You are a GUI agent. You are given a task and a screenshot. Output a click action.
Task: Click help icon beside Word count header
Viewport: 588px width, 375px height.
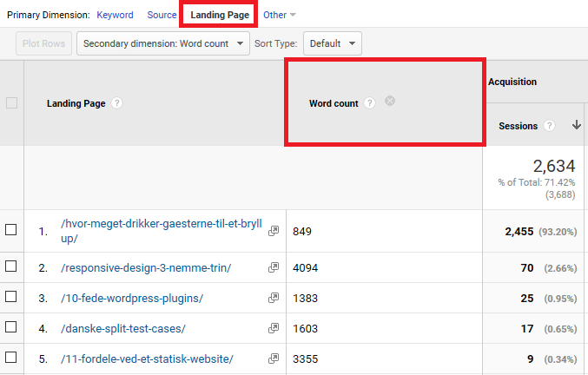coord(370,103)
